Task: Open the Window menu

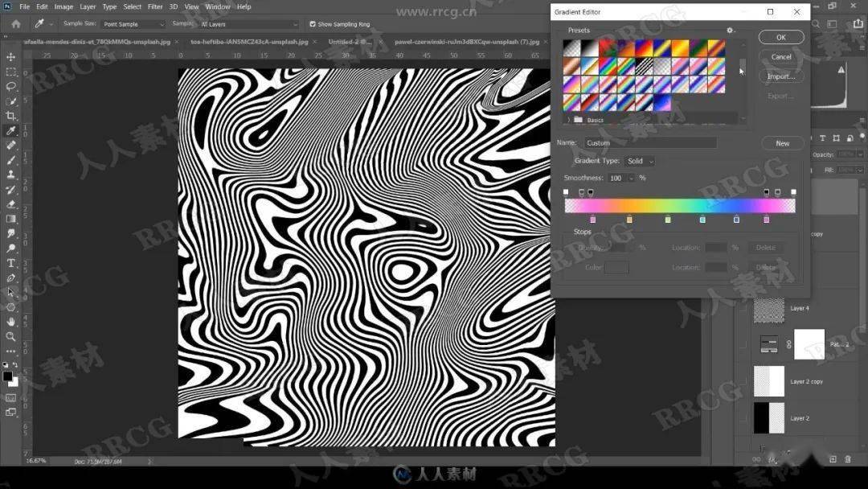Action: coord(218,6)
